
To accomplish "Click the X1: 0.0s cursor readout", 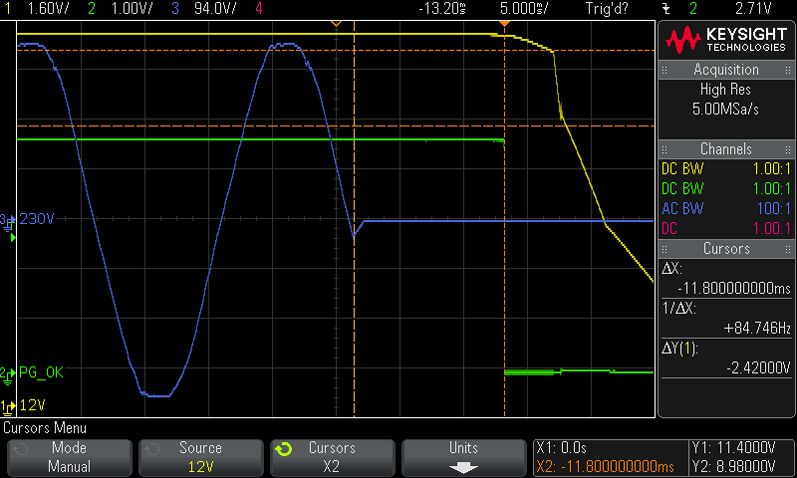I will click(562, 448).
